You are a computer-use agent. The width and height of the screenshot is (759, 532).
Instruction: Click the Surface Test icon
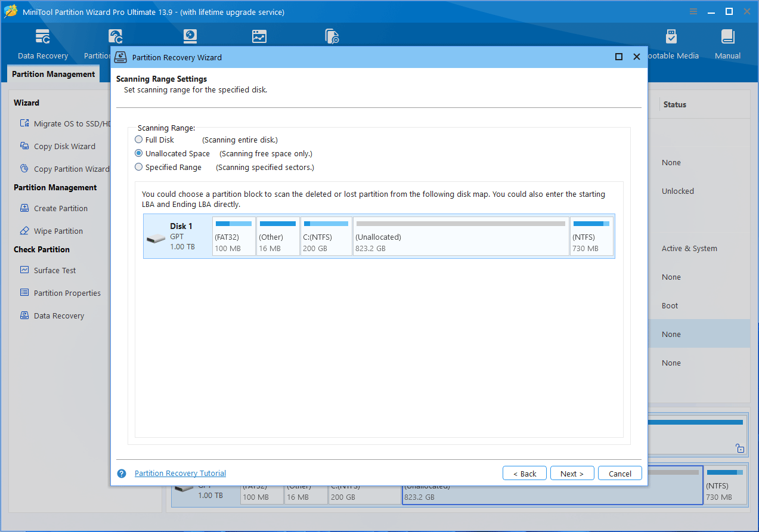[24, 270]
